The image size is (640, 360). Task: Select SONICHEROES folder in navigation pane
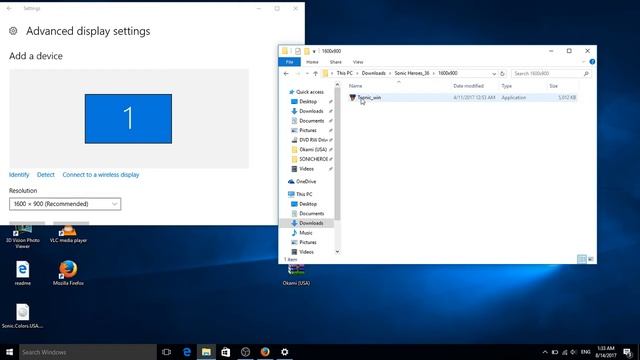point(313,159)
